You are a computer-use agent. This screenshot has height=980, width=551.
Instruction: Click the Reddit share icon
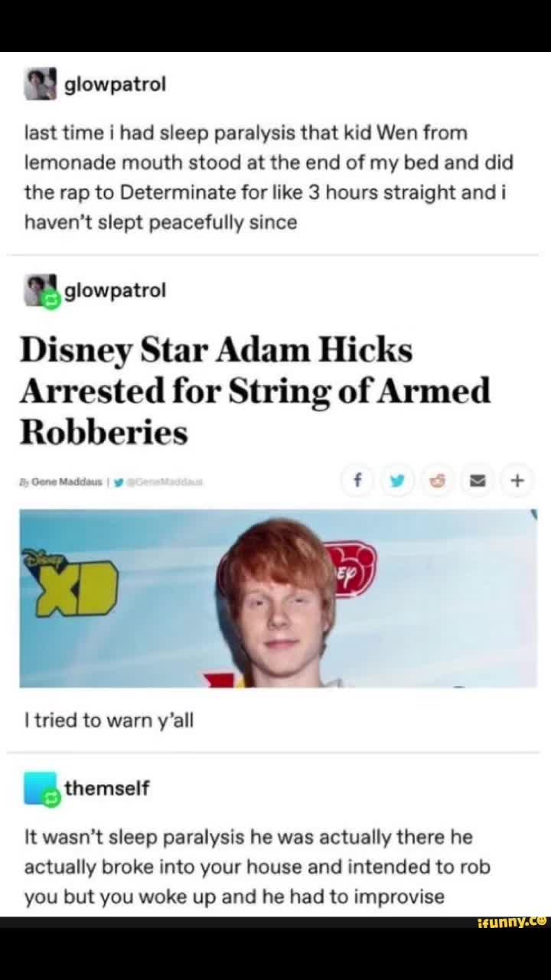click(437, 481)
